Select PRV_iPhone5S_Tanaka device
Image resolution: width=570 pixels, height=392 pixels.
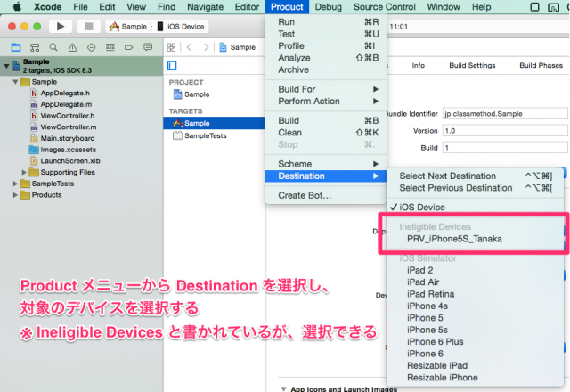pyautogui.click(x=475, y=239)
